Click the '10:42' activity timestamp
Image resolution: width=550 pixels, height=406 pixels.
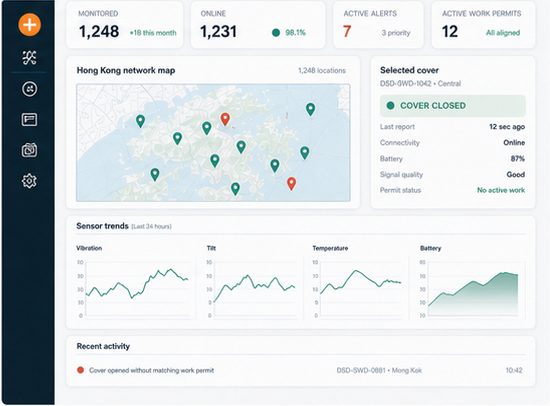point(514,370)
